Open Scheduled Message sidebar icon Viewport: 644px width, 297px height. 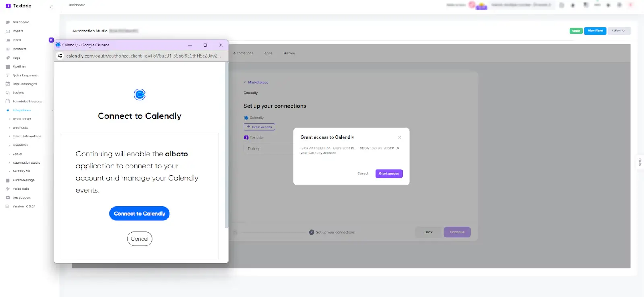(8, 102)
